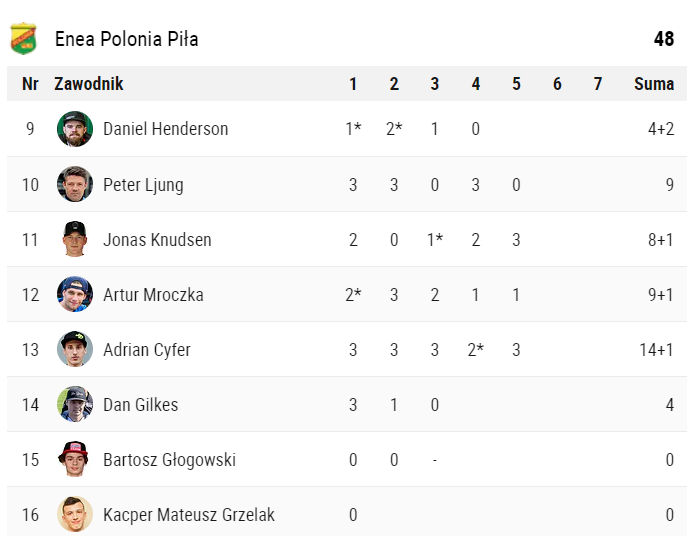
Task: Click the Kacper Mateusz Grzelak name
Action: (x=189, y=515)
